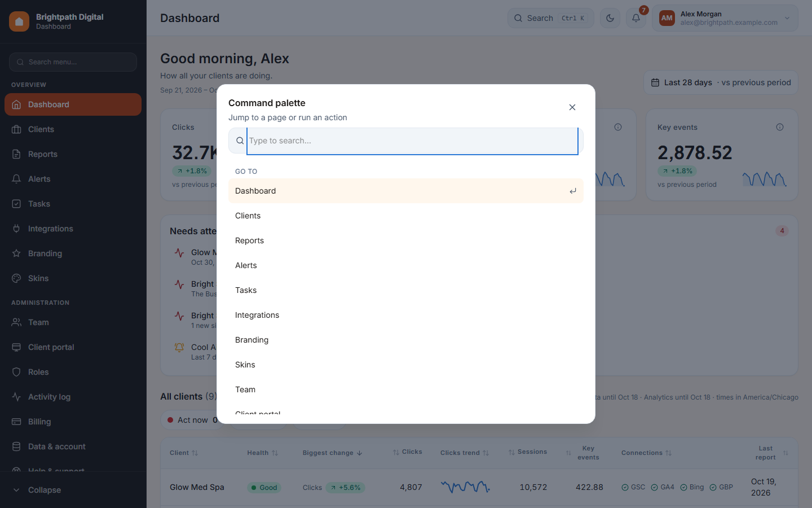The height and width of the screenshot is (508, 812).
Task: Close the command palette dialog
Action: pos(572,107)
